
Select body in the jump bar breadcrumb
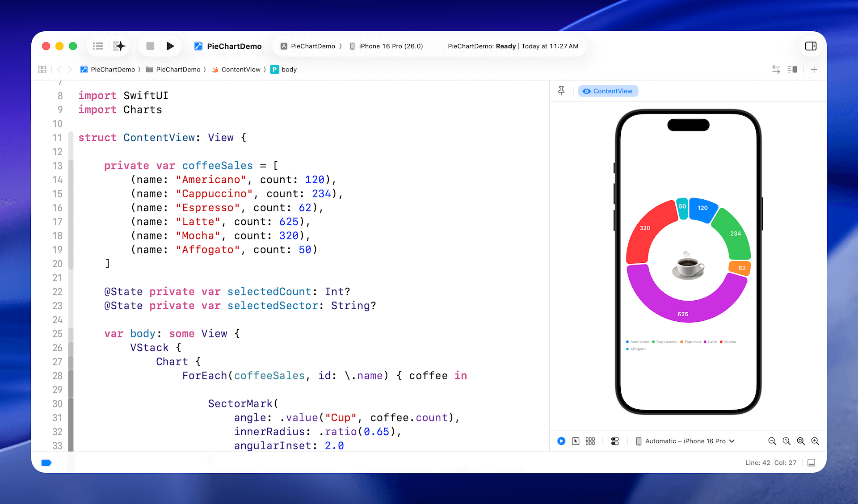[x=288, y=69]
